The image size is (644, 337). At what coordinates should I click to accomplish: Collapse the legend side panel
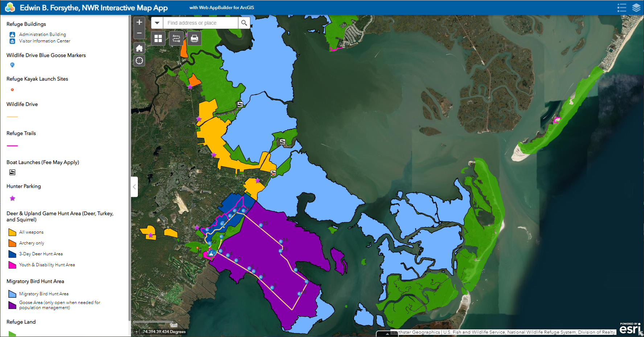pos(134,187)
